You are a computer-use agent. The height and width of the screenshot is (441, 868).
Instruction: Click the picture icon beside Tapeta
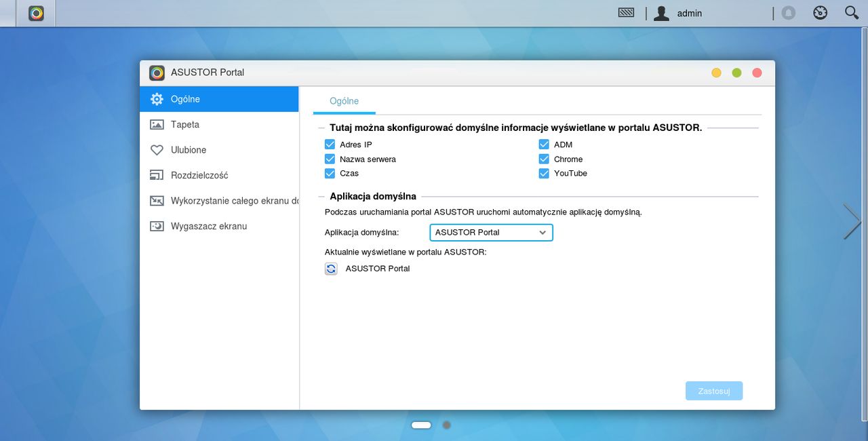point(157,125)
